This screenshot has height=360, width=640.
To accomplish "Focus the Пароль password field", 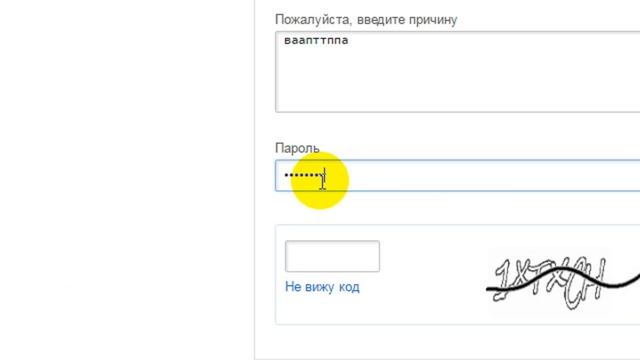I will 458,176.
